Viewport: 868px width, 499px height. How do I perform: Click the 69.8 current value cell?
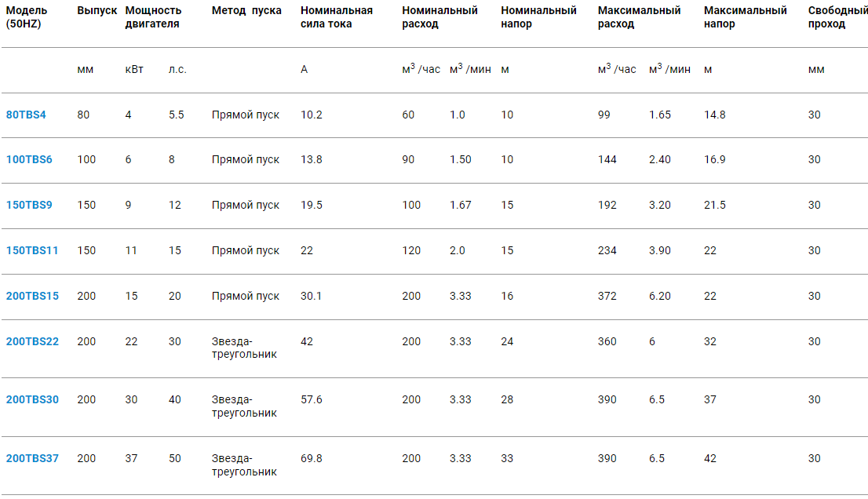point(312,458)
